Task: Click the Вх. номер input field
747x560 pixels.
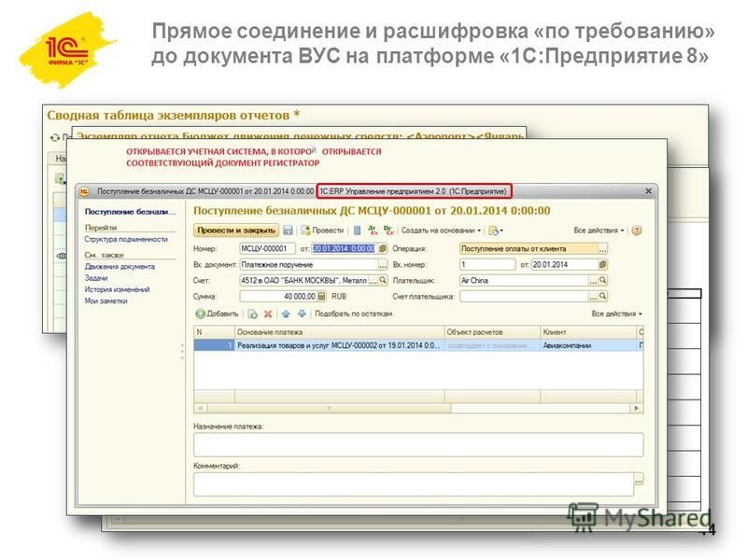Action: click(487, 264)
